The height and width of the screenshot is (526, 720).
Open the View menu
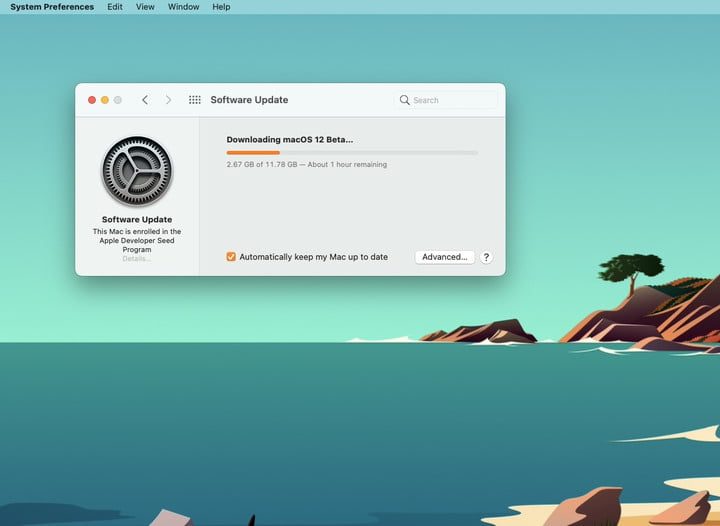pyautogui.click(x=145, y=7)
